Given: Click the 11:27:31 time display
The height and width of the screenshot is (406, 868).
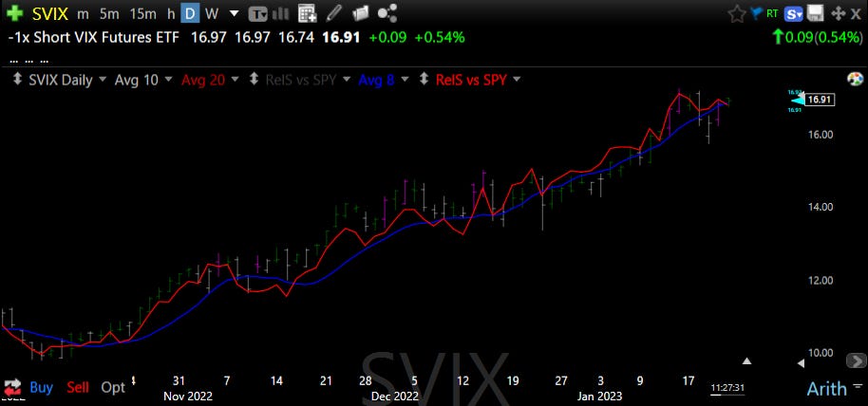Looking at the screenshot, I should [x=726, y=388].
